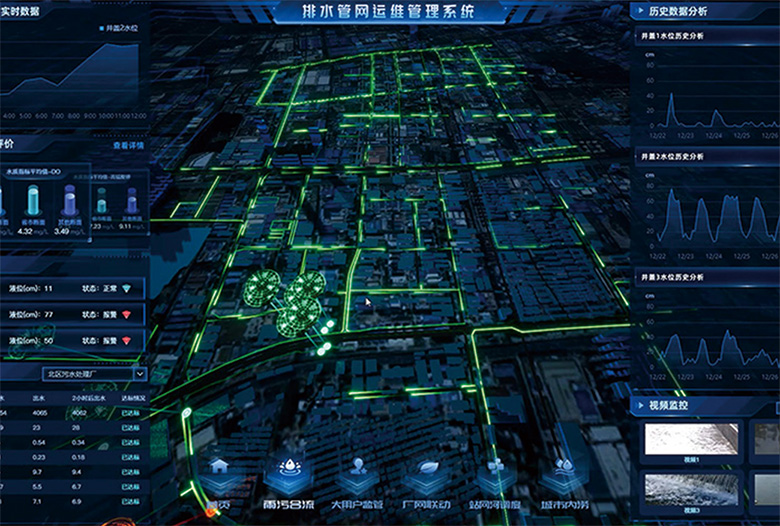780x526 pixels.
Task: Click the green normal status icon for level 11
Action: (127, 289)
